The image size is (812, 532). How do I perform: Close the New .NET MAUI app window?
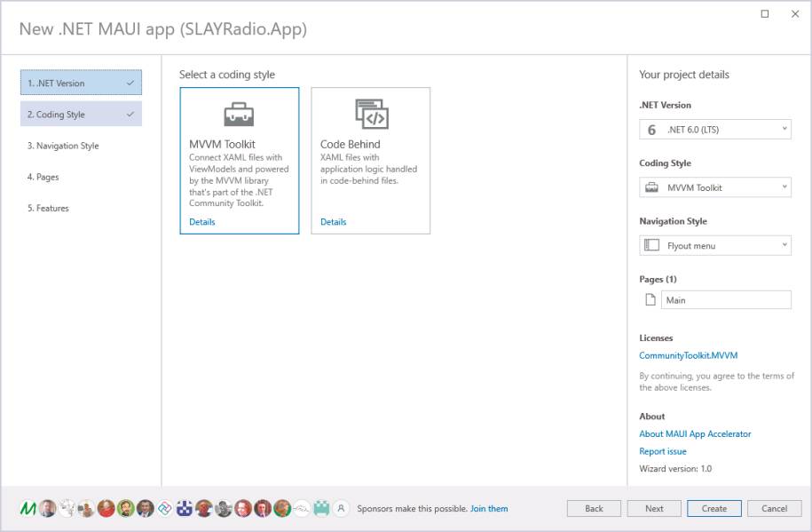(x=795, y=14)
